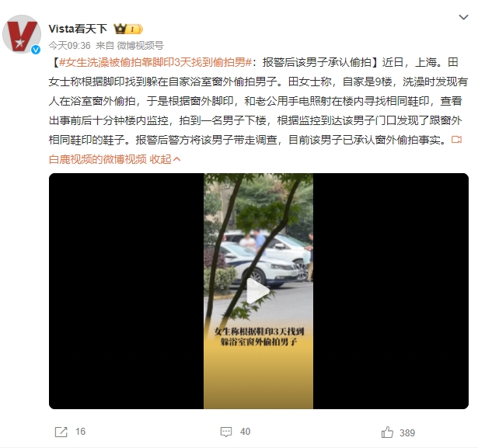Screen dimensions: 478x448
Task: Open comments via the speech bubble icon
Action: point(226,432)
